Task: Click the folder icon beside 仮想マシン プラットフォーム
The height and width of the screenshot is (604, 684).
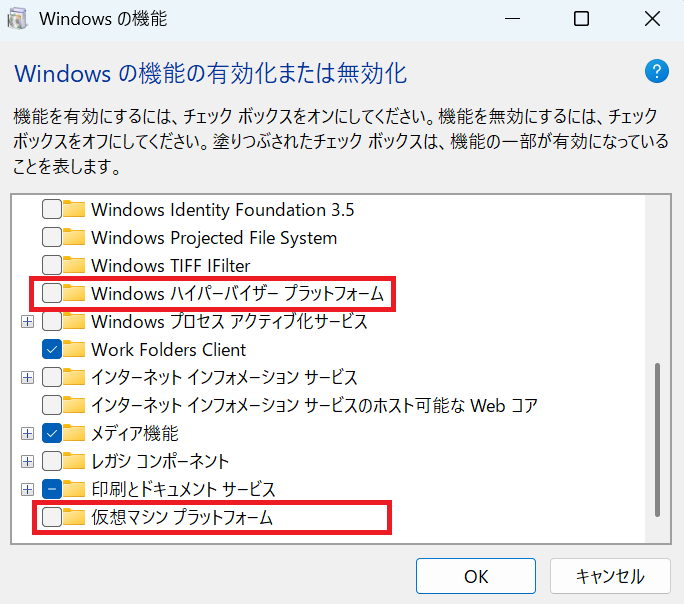Action: click(75, 518)
